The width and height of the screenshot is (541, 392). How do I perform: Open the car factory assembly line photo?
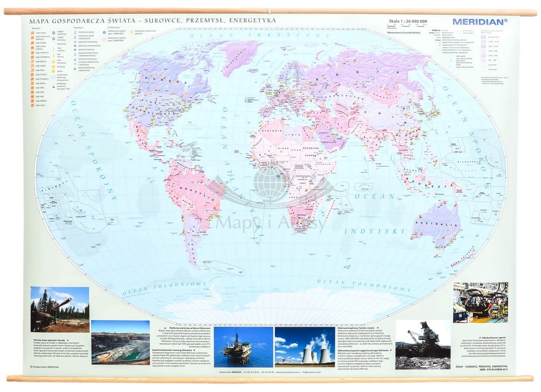tap(481, 302)
